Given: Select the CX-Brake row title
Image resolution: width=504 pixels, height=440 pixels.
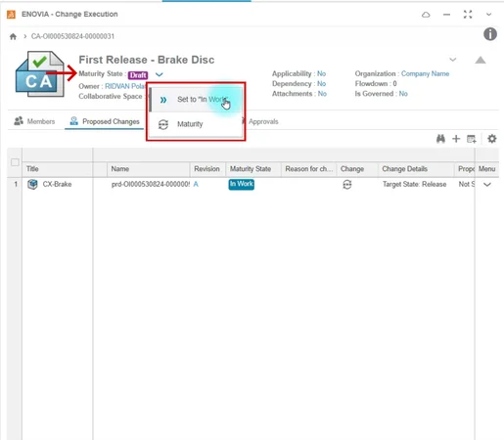Looking at the screenshot, I should click(57, 184).
